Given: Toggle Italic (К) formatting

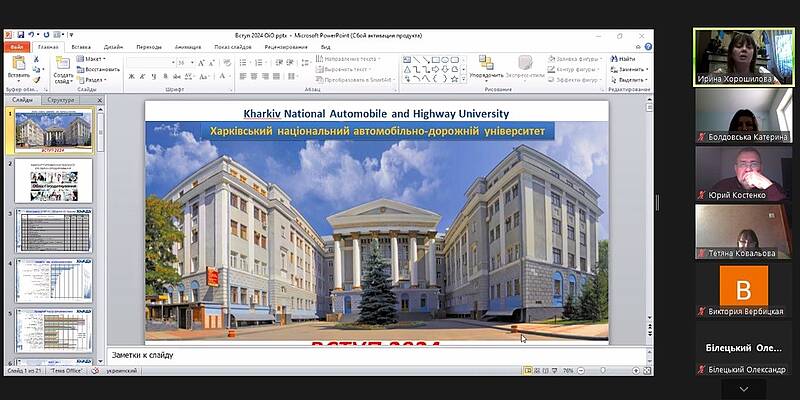Looking at the screenshot, I should pos(142,76).
